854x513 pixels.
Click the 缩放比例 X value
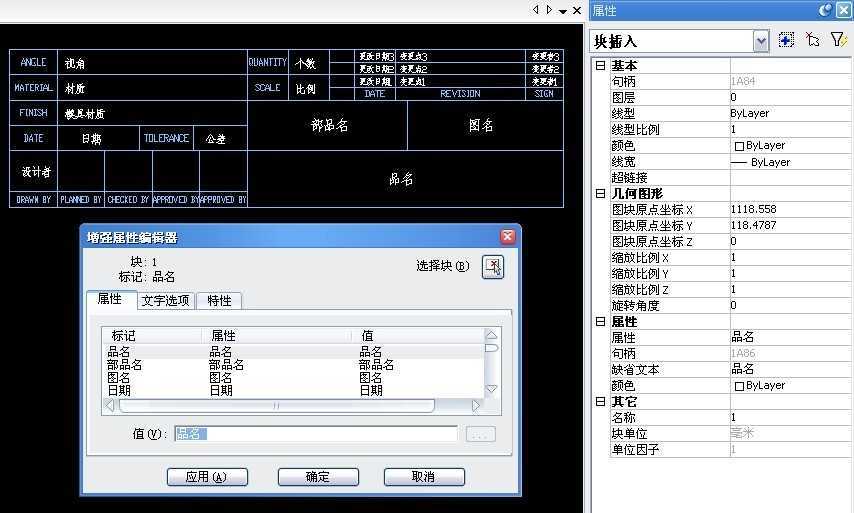pos(790,258)
